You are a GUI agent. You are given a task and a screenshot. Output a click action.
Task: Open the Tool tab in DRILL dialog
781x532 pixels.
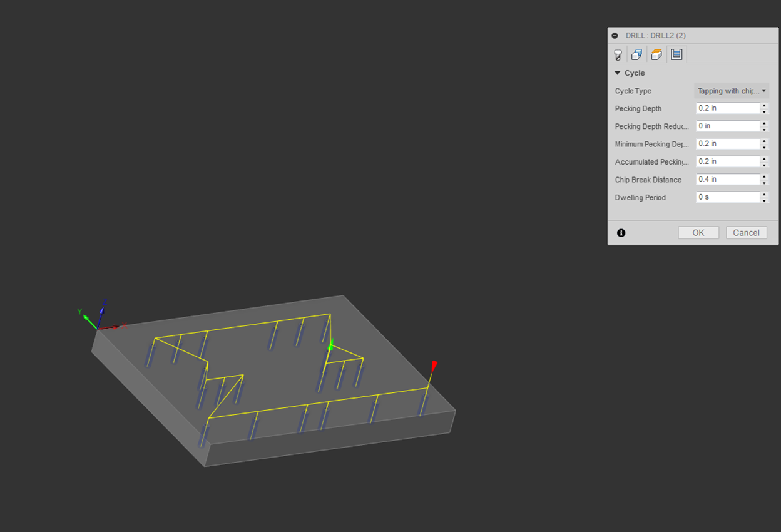(x=618, y=55)
